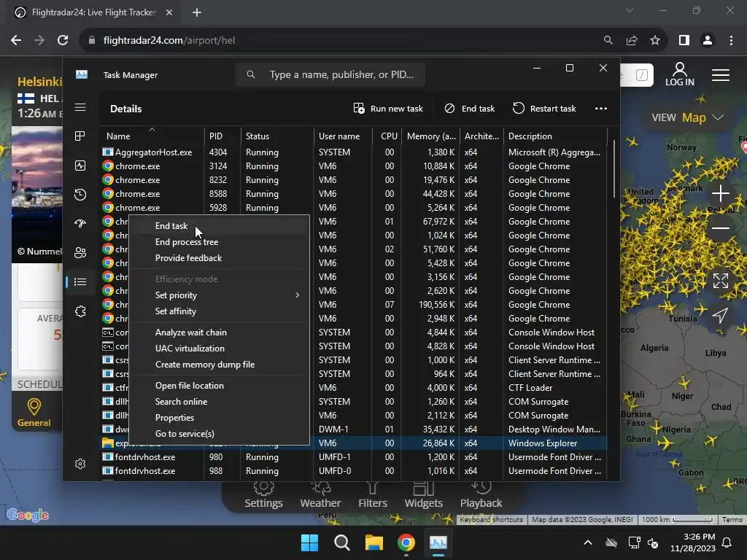Choose Properties in context menu

pos(219,418)
